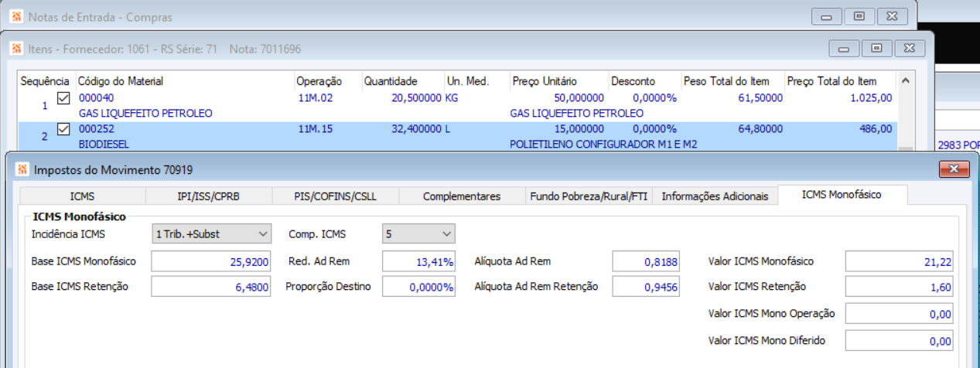
Task: Click quantity 32,400000 cell
Action: point(416,129)
